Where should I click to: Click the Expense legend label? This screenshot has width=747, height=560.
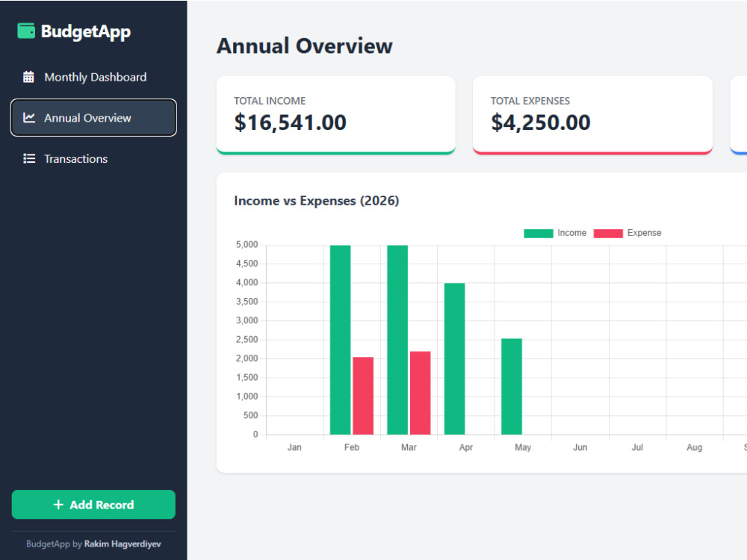pyautogui.click(x=644, y=233)
